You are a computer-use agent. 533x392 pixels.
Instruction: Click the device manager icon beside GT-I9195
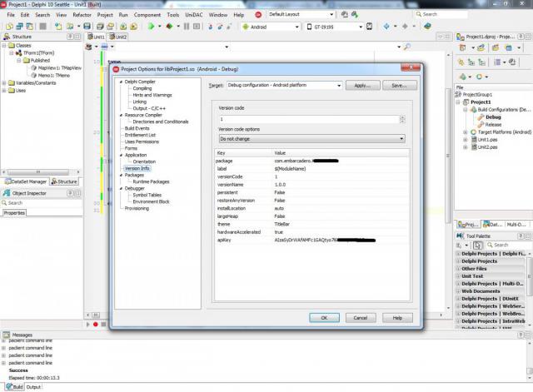370,26
